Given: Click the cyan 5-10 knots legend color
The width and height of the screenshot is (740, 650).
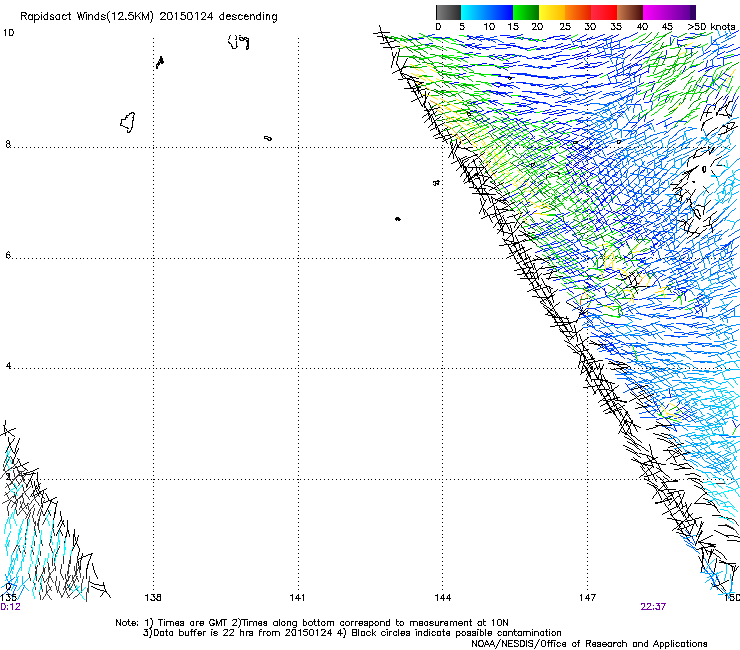Looking at the screenshot, I should [x=474, y=12].
